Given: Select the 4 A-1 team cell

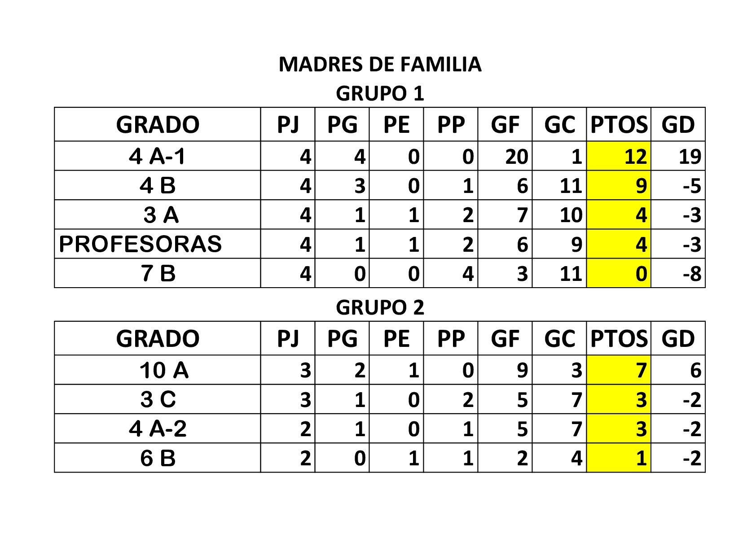Looking at the screenshot, I should [158, 156].
